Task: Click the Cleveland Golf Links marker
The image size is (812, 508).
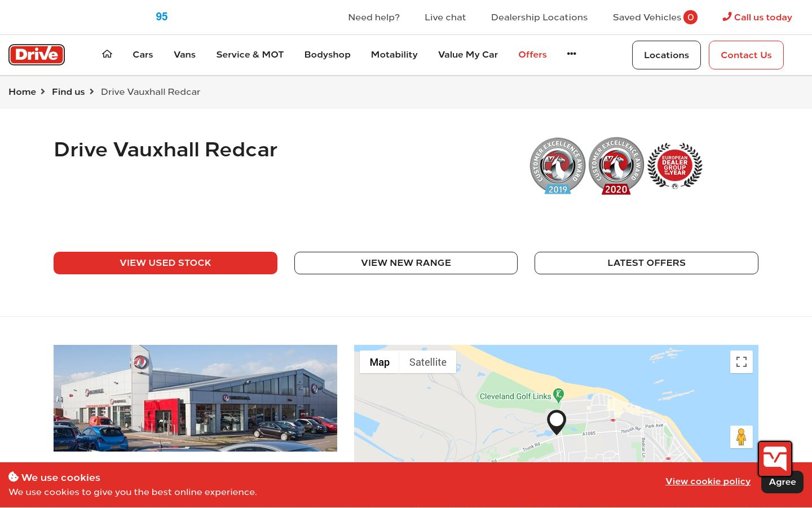Action: pyautogui.click(x=558, y=396)
